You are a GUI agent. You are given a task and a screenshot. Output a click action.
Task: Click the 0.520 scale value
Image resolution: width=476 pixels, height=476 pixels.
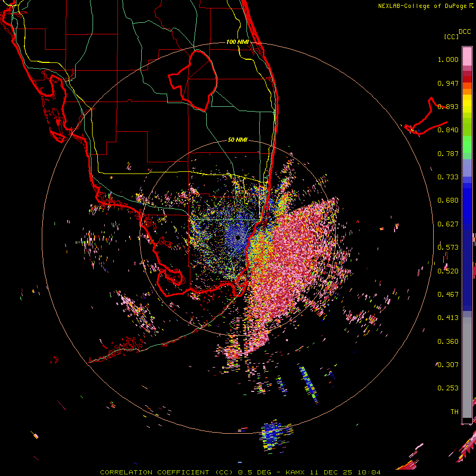coord(448,271)
